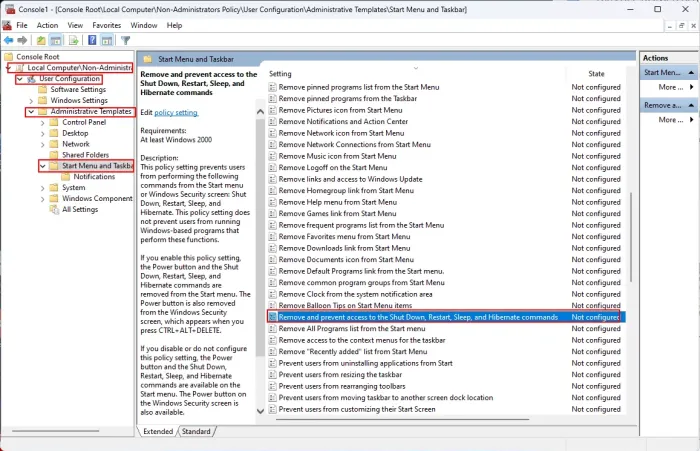Click policy icon for Remove Clock from system notification area
700x451 pixels.
click(x=272, y=294)
